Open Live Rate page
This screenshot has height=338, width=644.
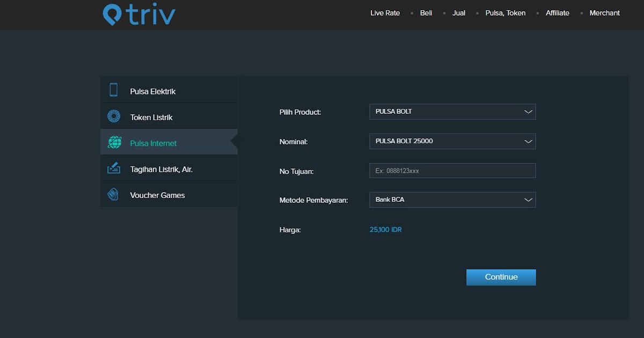pyautogui.click(x=385, y=13)
